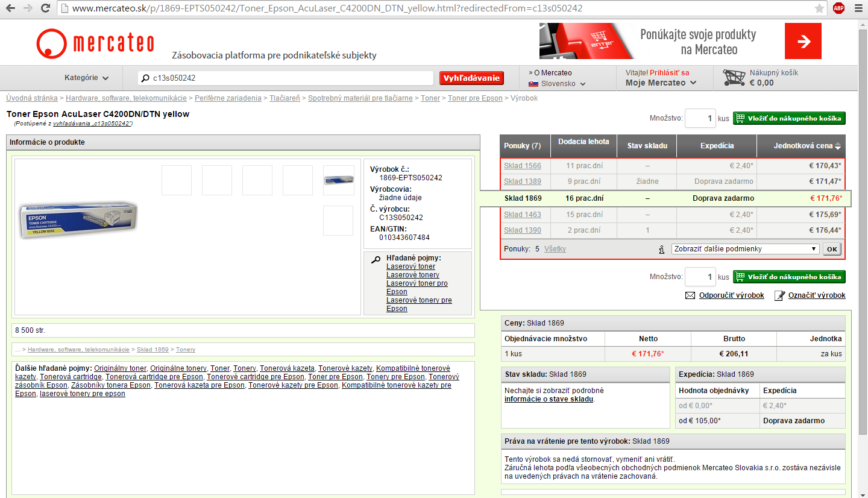The image size is (868, 498).
Task: Click the Slovak flag icon
Action: 533,84
